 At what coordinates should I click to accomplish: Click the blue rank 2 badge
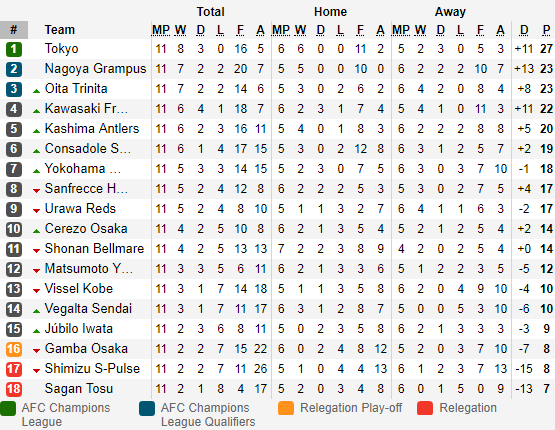(x=14, y=69)
